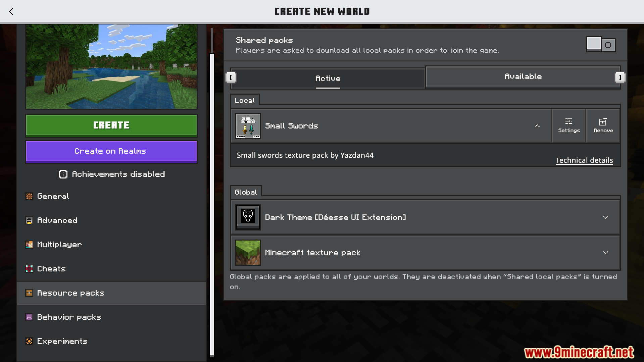Click the General section icon
Image resolution: width=644 pixels, height=362 pixels.
point(29,196)
